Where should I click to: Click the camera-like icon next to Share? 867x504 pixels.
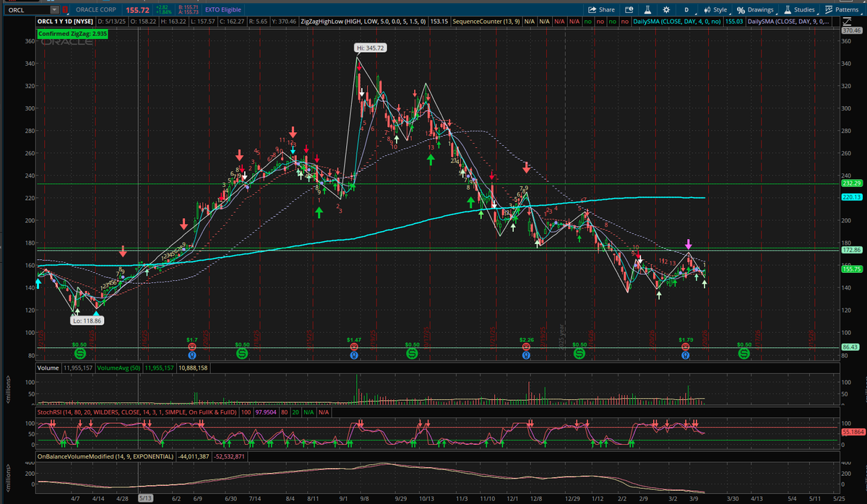629,10
